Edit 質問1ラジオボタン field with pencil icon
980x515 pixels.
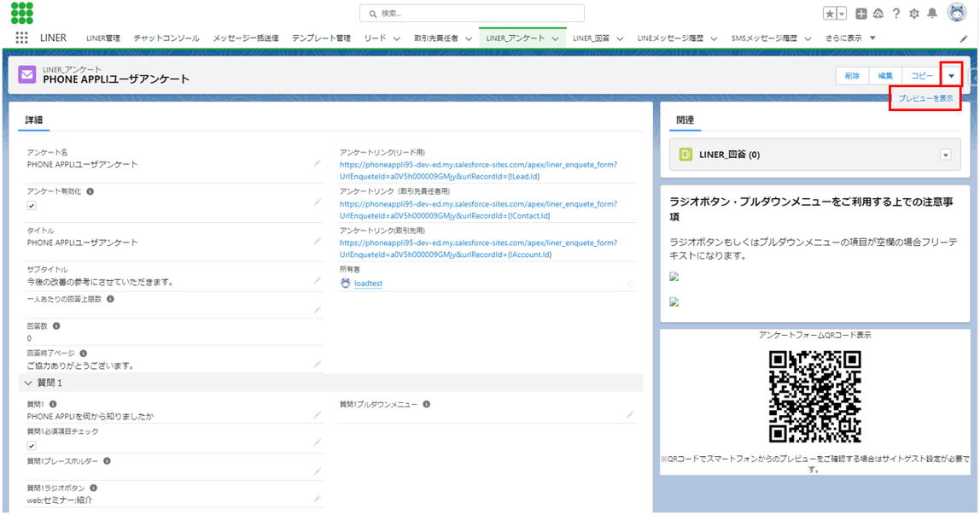[x=318, y=498]
